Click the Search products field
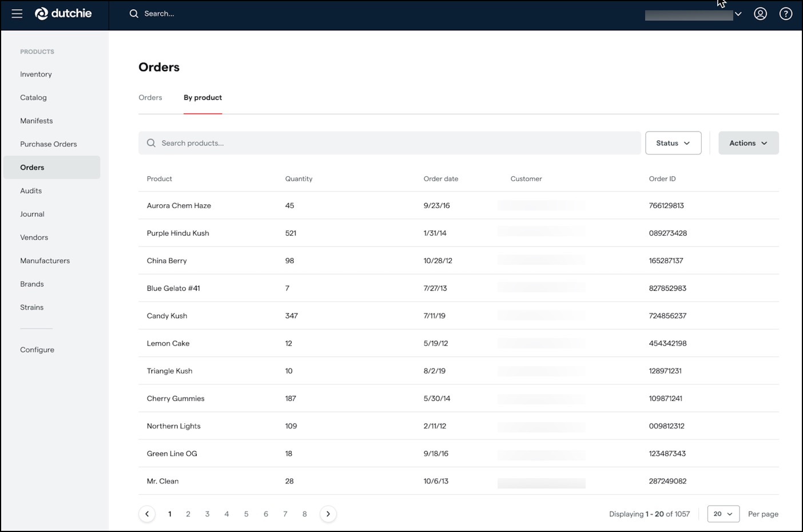Image resolution: width=803 pixels, height=532 pixels. tap(389, 143)
